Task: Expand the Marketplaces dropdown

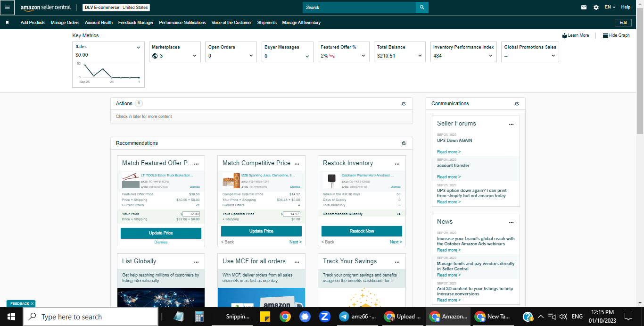Action: click(x=195, y=56)
